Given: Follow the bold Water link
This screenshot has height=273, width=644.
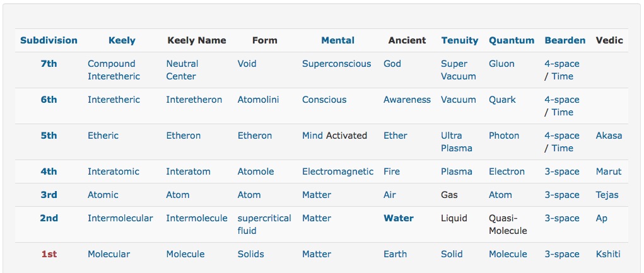Looking at the screenshot, I should (399, 218).
